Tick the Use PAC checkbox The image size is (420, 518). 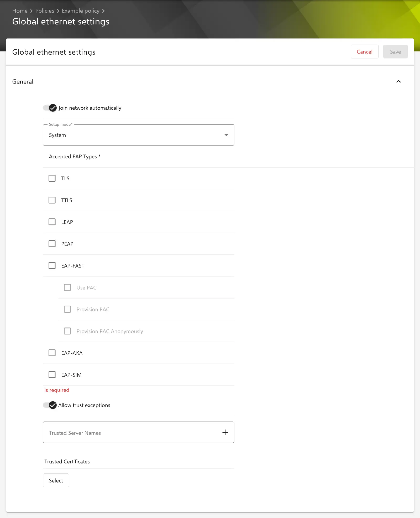coord(67,287)
